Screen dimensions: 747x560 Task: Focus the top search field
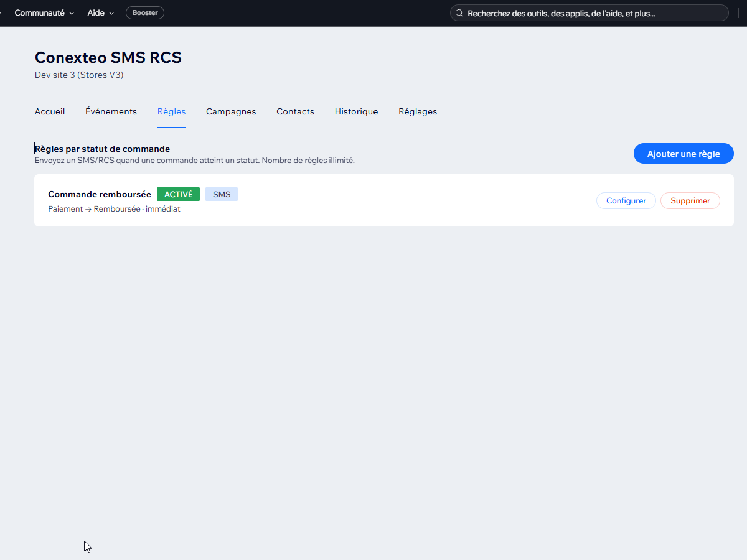[x=589, y=13]
